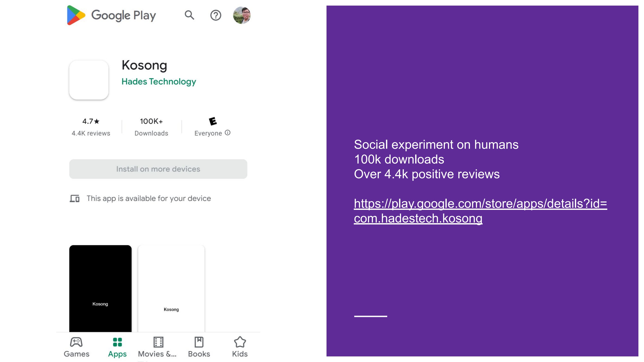Open the Kids tab
This screenshot has width=644, height=362.
click(x=240, y=347)
